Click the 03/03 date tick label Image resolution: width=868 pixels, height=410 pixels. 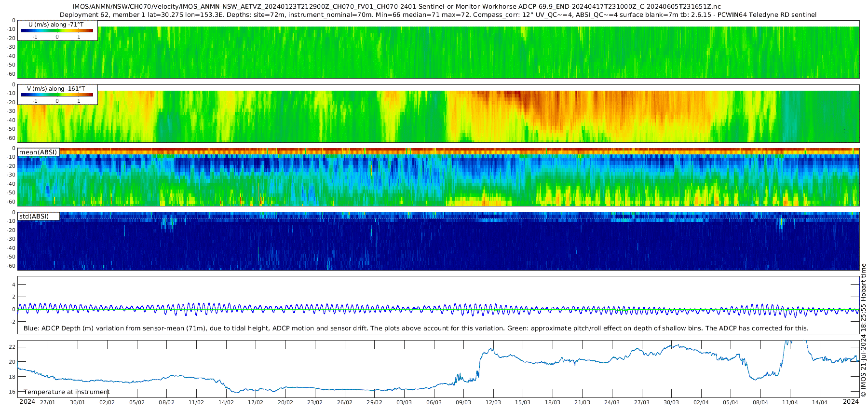tap(404, 402)
